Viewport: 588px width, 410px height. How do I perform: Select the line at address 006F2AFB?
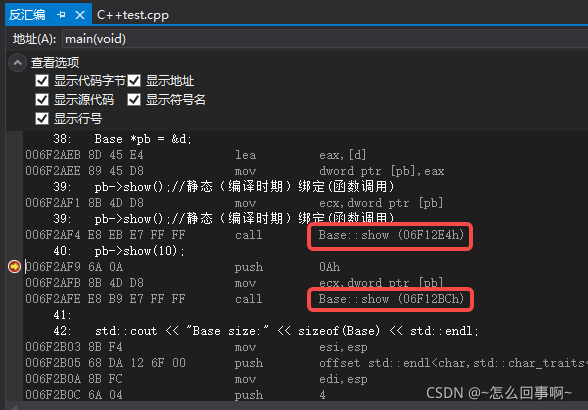point(234,283)
